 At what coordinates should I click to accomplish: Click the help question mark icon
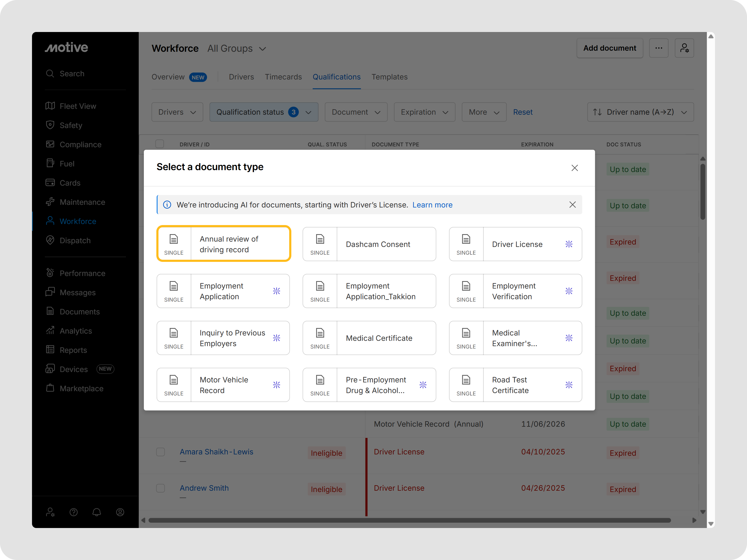(74, 512)
